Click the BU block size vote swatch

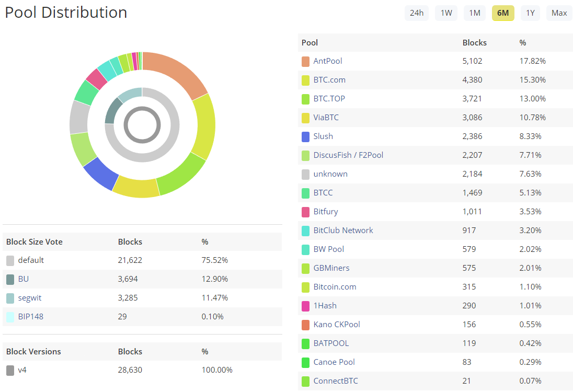[x=10, y=279]
